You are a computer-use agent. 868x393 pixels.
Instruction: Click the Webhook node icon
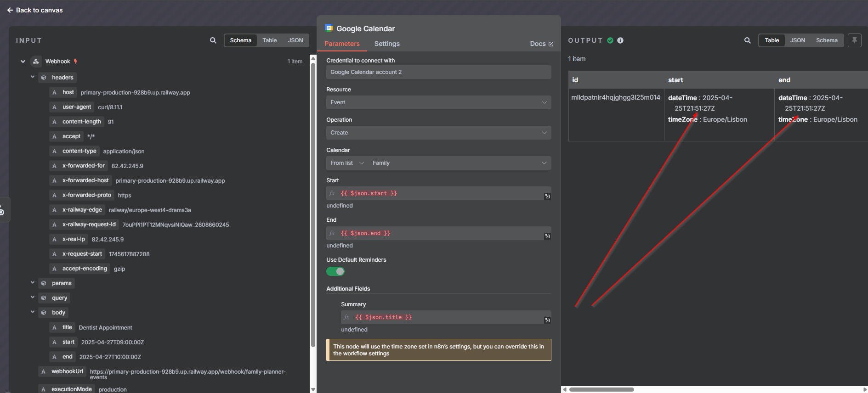[x=36, y=62]
